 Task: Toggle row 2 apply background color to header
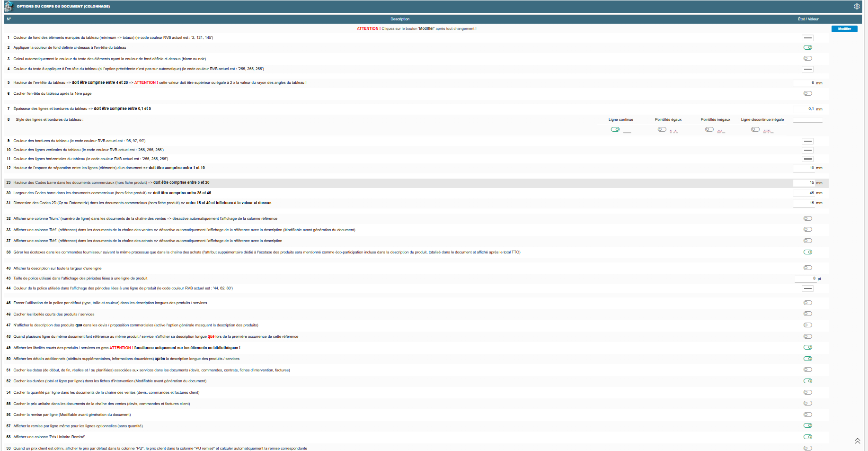pyautogui.click(x=808, y=47)
